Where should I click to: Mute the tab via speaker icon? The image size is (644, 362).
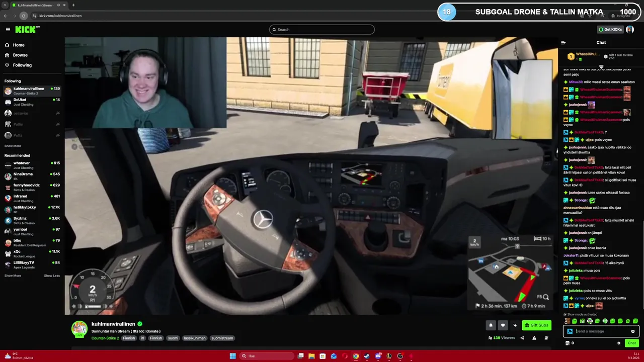58,5
